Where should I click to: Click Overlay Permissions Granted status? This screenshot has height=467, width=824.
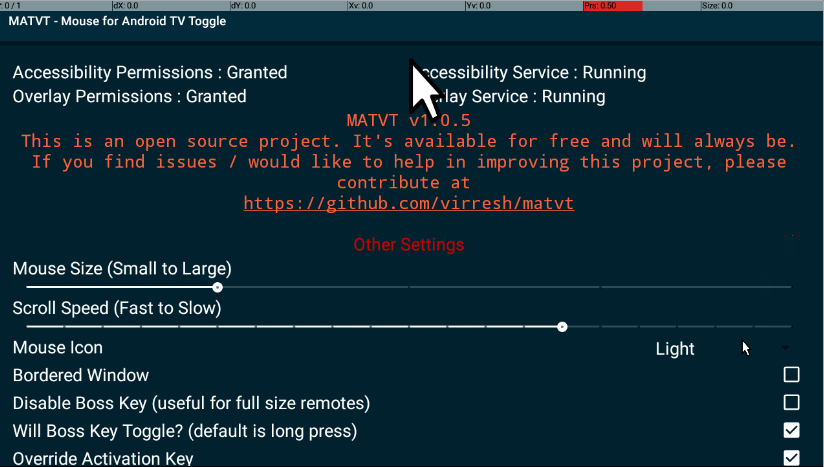[x=129, y=97]
